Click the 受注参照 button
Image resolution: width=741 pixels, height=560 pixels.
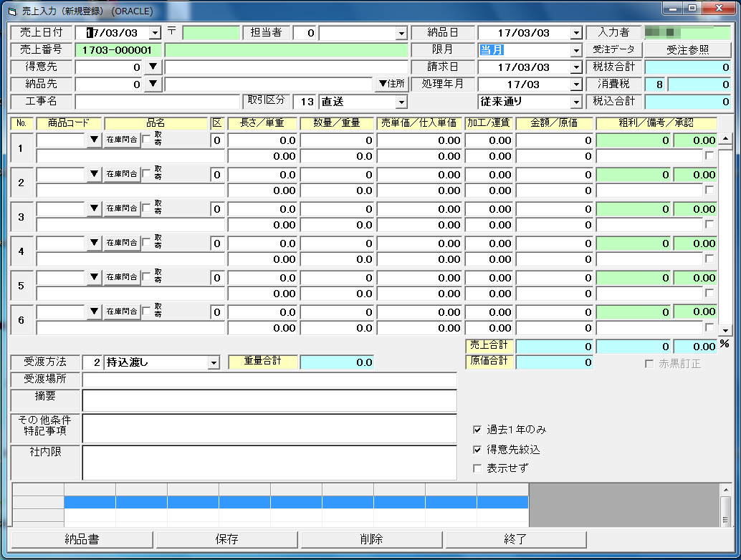(687, 50)
